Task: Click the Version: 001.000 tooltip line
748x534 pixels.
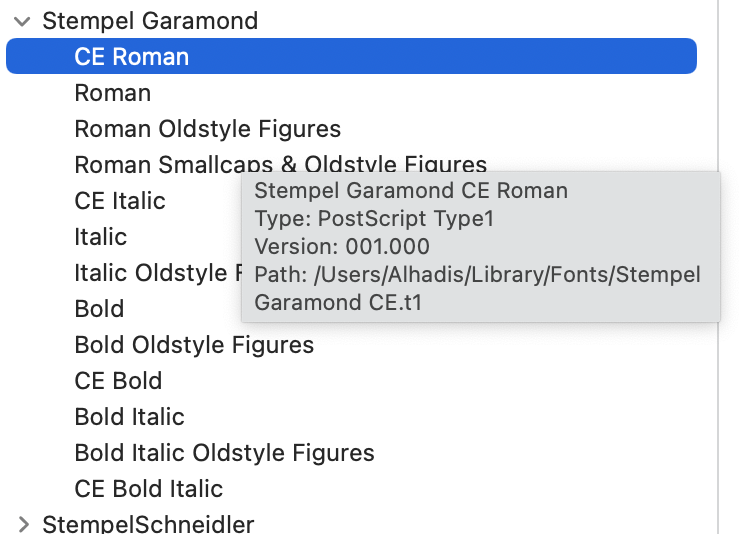Action: pyautogui.click(x=342, y=247)
